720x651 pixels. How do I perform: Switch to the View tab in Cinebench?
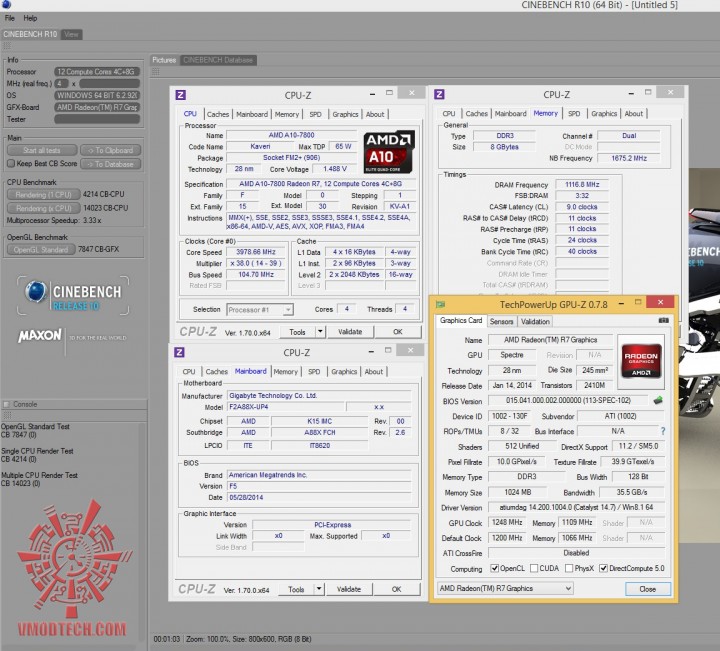(71, 34)
